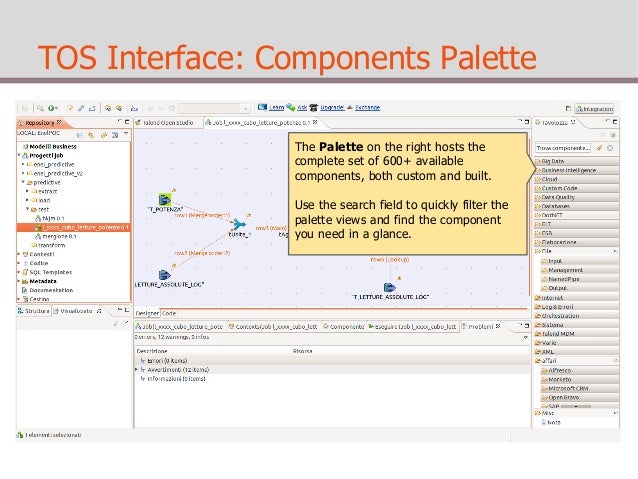Open the Alfresco palette folder
Viewport: 638px width, 479px height.
579,370
